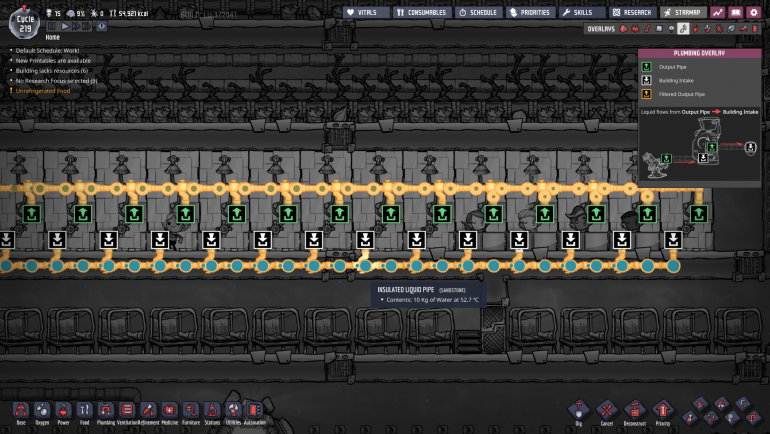Open the Priorities tab
Viewport: 770px width, 434px height.
tap(530, 12)
